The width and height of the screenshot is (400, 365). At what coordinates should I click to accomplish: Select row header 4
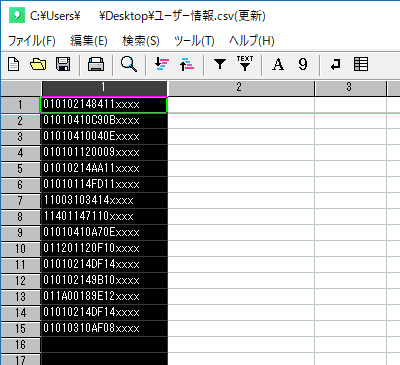(x=20, y=153)
